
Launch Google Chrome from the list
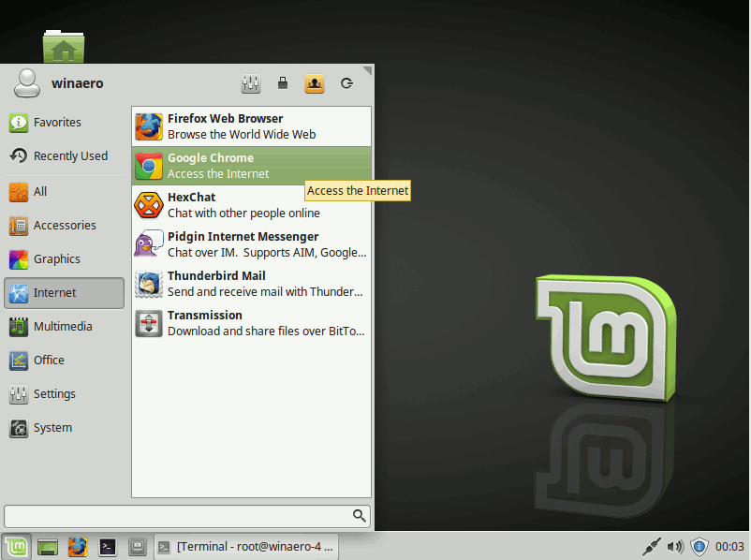click(x=252, y=166)
